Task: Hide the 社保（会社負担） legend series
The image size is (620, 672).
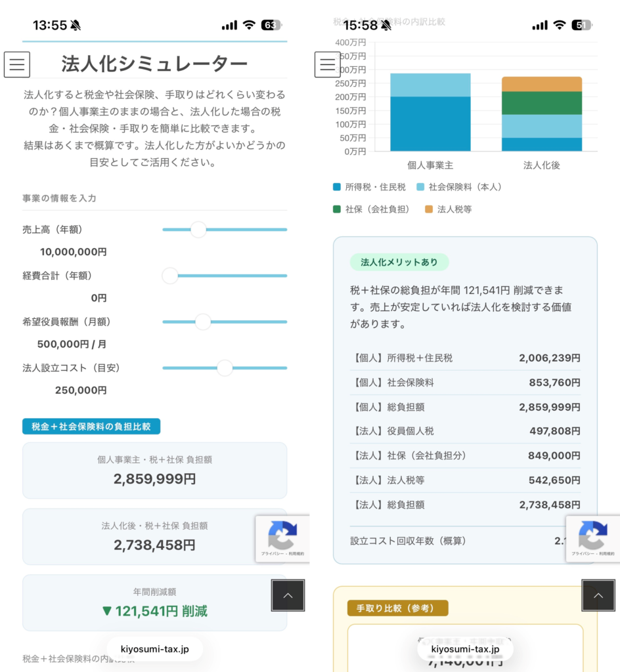Action: [372, 209]
